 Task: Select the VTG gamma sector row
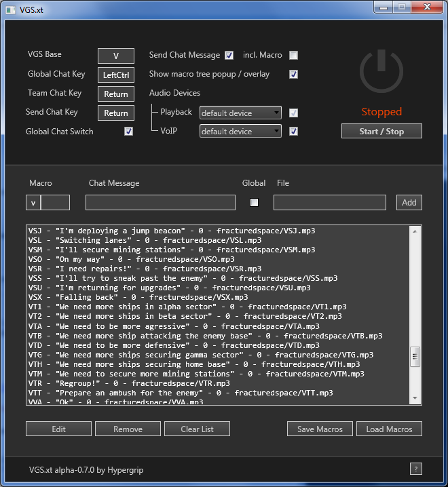(x=218, y=355)
